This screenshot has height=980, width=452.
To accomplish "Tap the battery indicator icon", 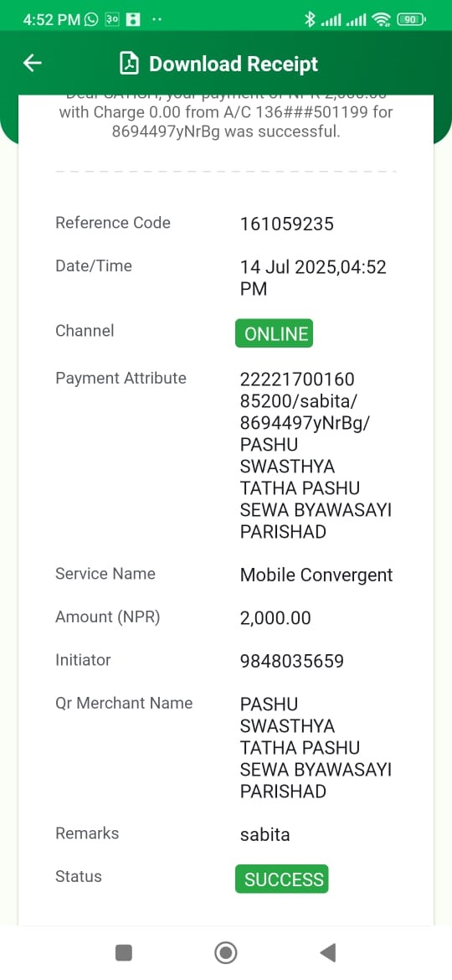I will (411, 19).
